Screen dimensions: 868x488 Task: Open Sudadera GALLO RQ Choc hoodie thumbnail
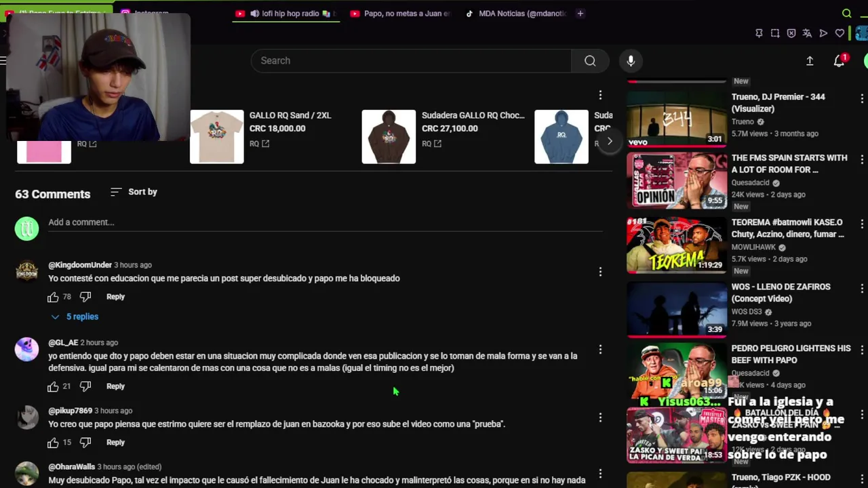[x=389, y=137]
